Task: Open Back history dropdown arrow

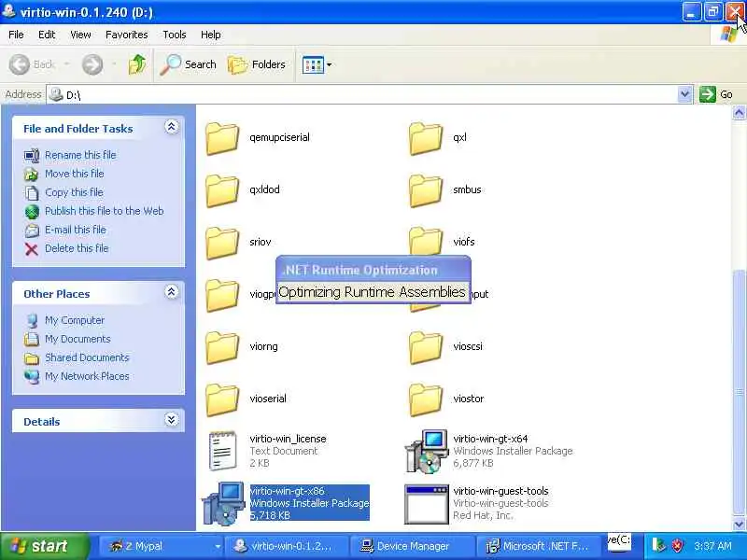Action: coord(66,64)
